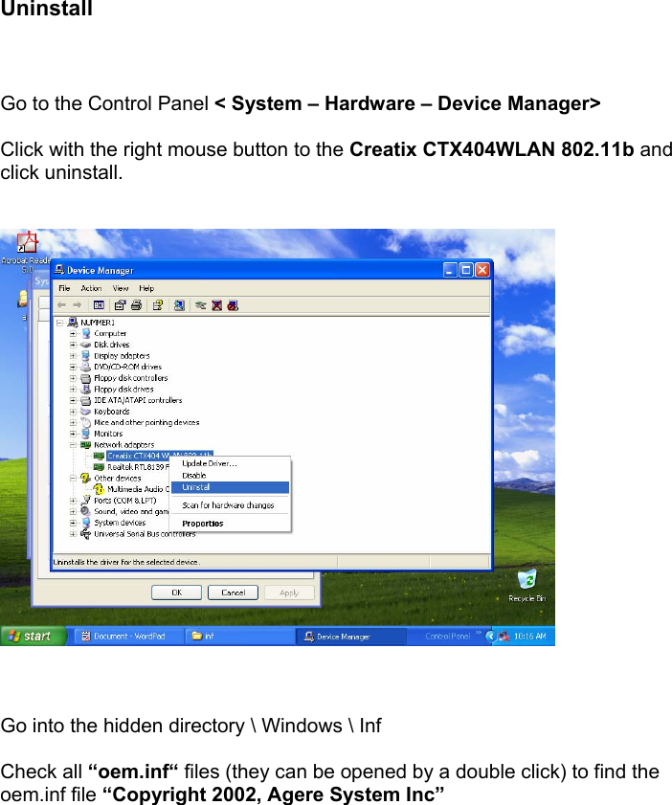Click OK in the System Properties dialog
Screen dimensions: 672x805
tap(176, 593)
